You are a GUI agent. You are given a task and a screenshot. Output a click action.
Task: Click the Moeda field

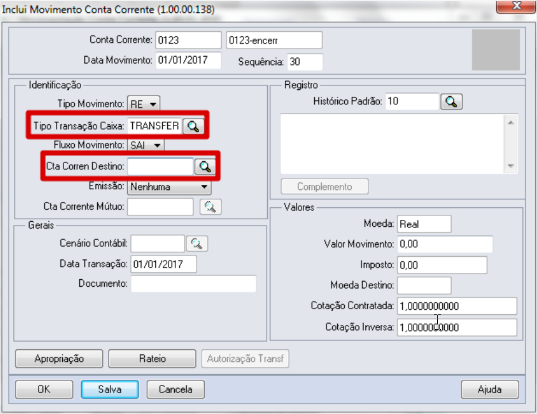point(424,224)
